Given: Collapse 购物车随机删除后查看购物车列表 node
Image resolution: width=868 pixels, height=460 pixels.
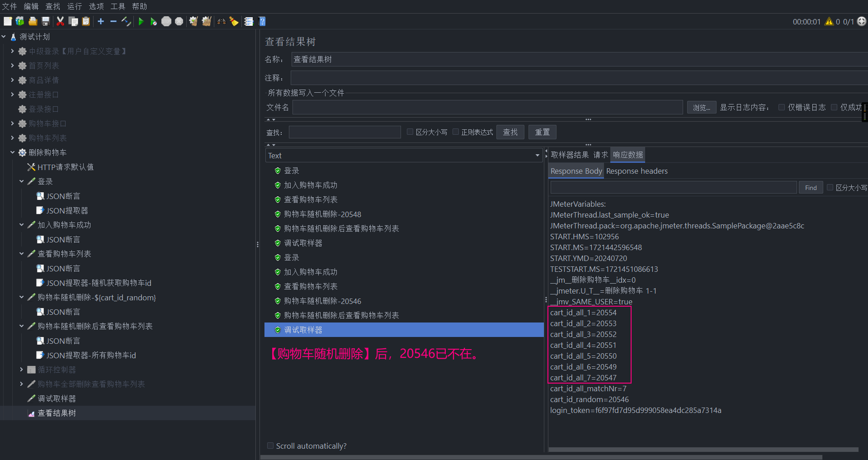Looking at the screenshot, I should pyautogui.click(x=21, y=326).
